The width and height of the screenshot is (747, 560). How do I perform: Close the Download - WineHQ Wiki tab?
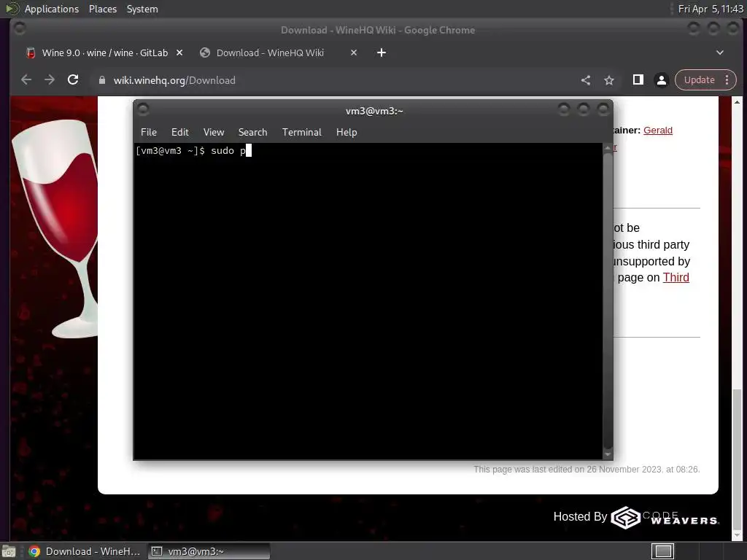(354, 52)
